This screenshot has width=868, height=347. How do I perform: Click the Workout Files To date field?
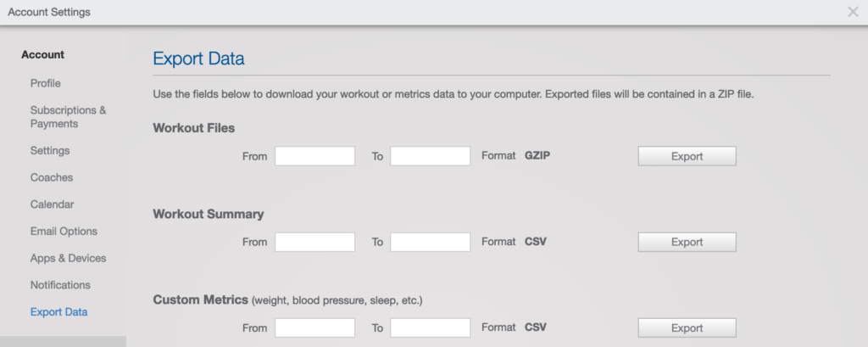pyautogui.click(x=430, y=156)
